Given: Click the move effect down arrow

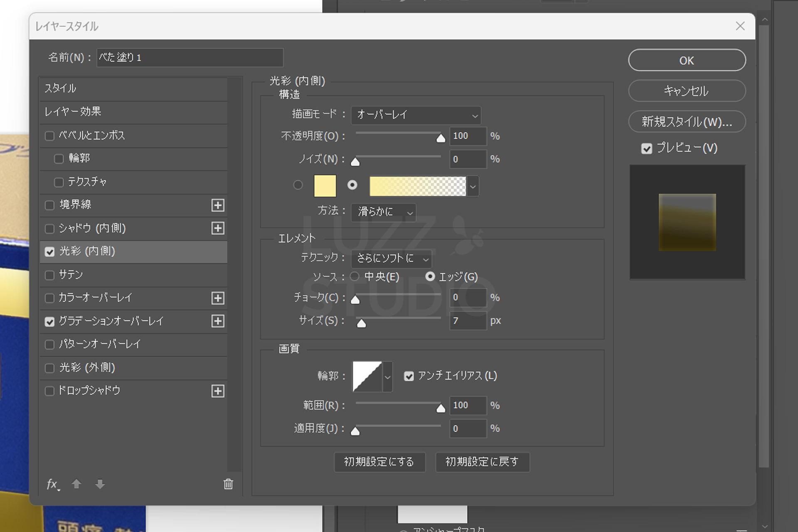Looking at the screenshot, I should (100, 484).
